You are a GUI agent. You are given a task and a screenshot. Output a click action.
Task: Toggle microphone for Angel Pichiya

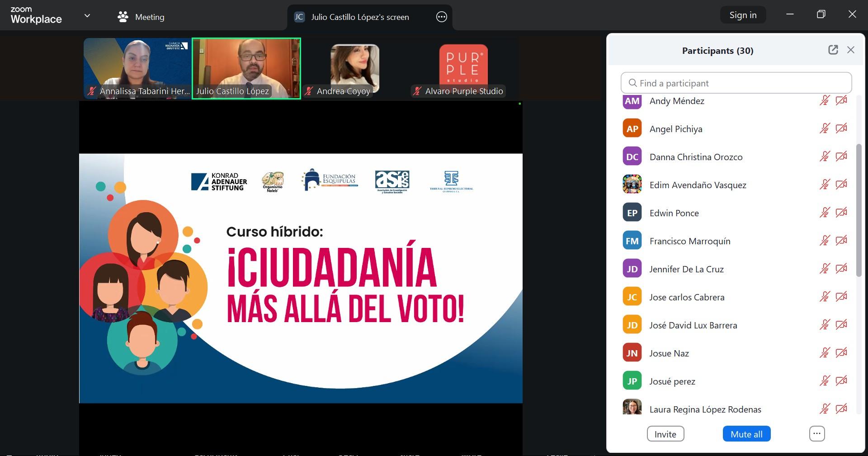pos(825,128)
